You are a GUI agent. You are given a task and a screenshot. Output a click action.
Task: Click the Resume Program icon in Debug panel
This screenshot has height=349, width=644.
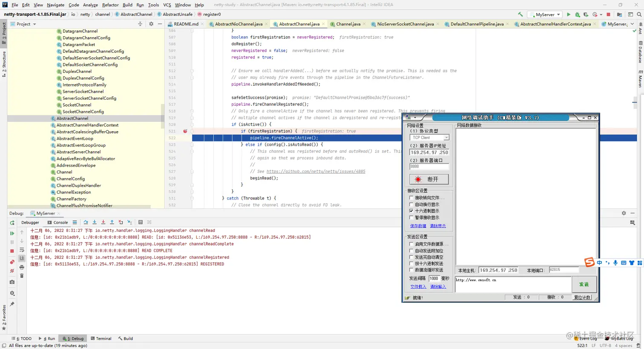(x=12, y=233)
